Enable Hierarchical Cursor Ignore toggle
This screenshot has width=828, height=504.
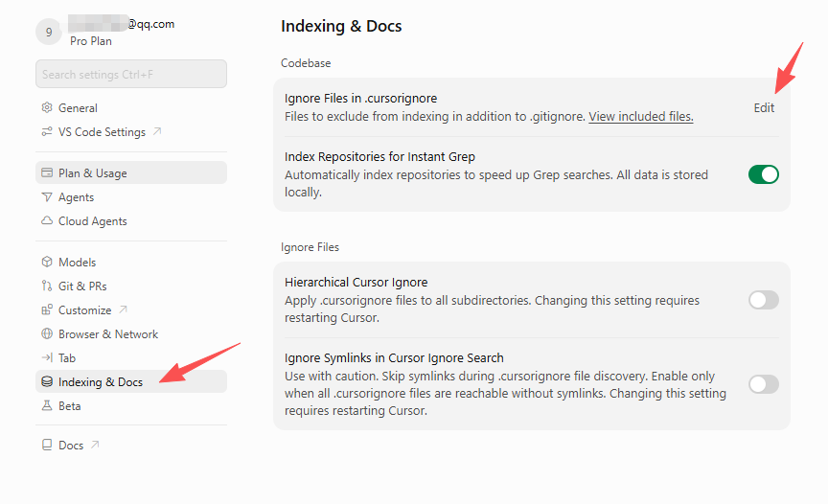(x=763, y=300)
